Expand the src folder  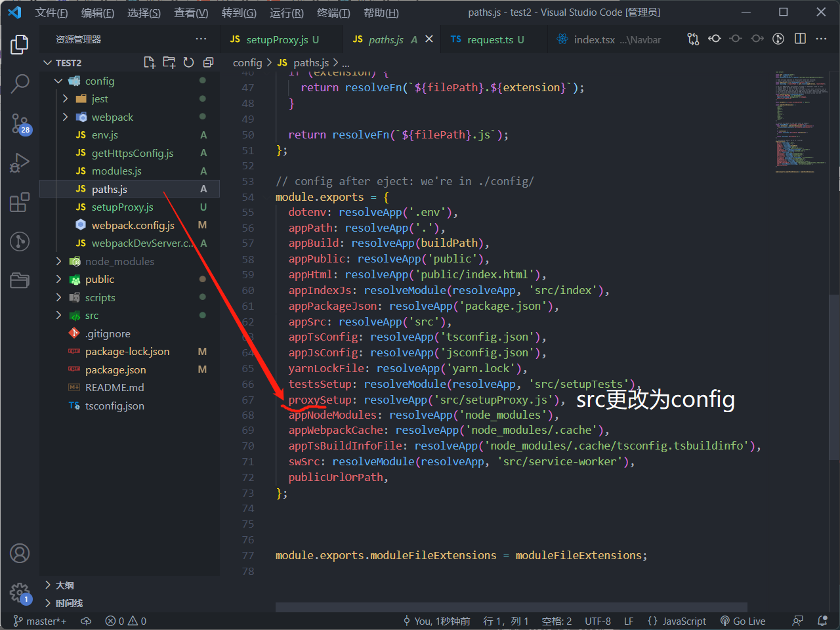[58, 315]
